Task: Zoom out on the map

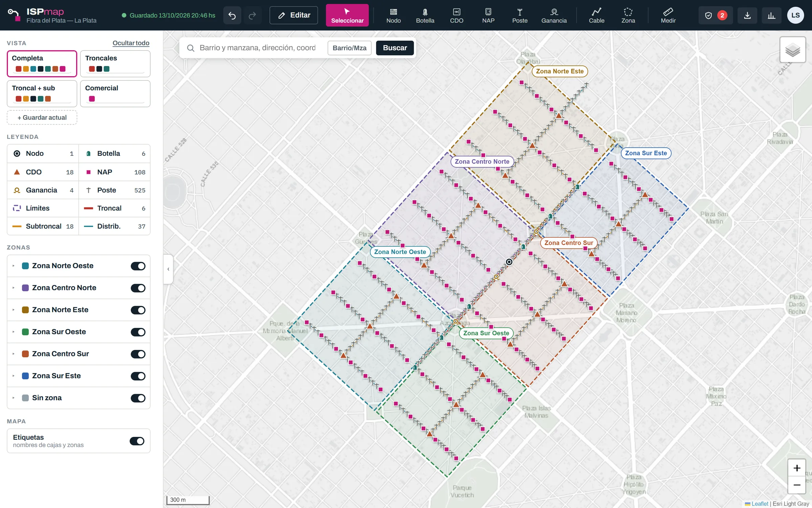Action: (x=797, y=485)
